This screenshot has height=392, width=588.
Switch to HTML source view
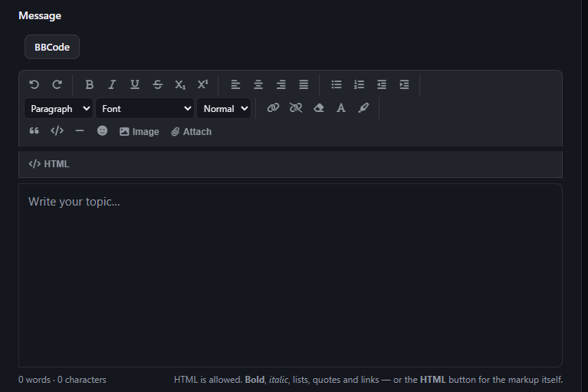49,164
